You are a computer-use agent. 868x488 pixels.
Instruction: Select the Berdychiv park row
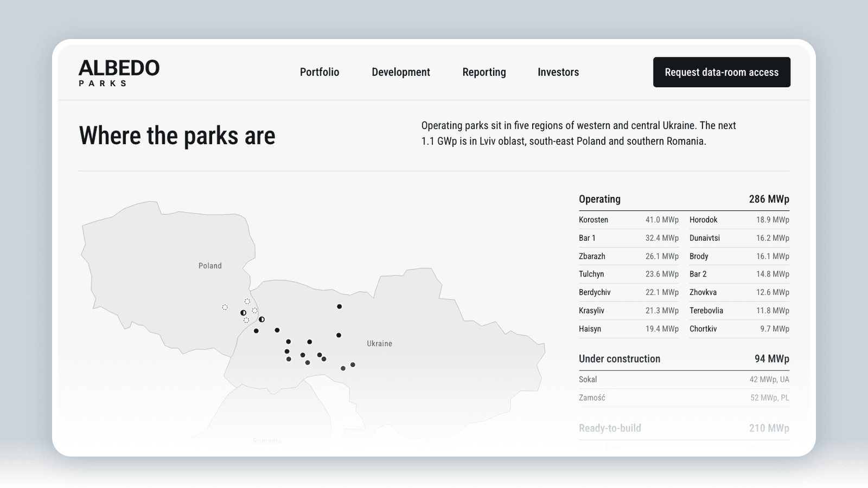[x=629, y=292]
